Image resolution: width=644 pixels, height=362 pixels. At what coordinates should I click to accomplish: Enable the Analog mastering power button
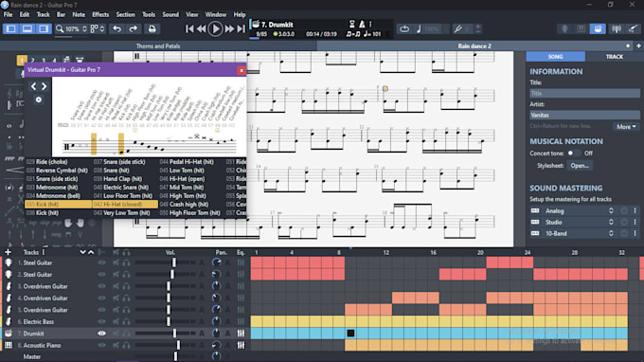(x=624, y=210)
